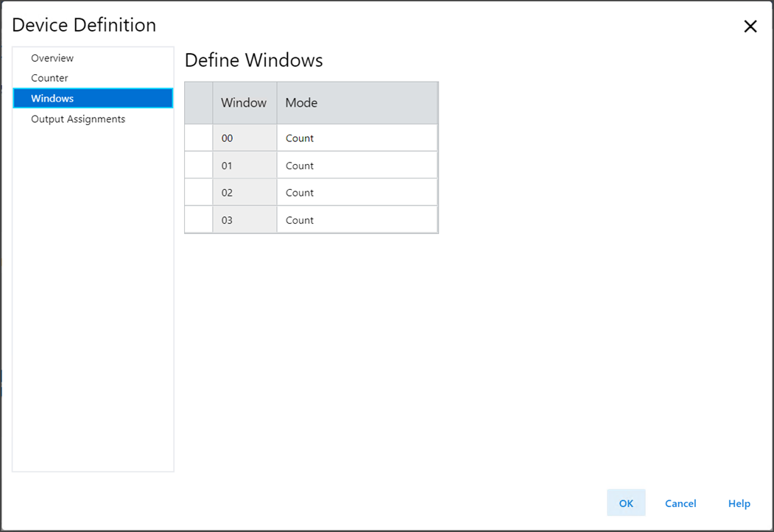
Task: Open Help for this dialog
Action: (x=739, y=503)
